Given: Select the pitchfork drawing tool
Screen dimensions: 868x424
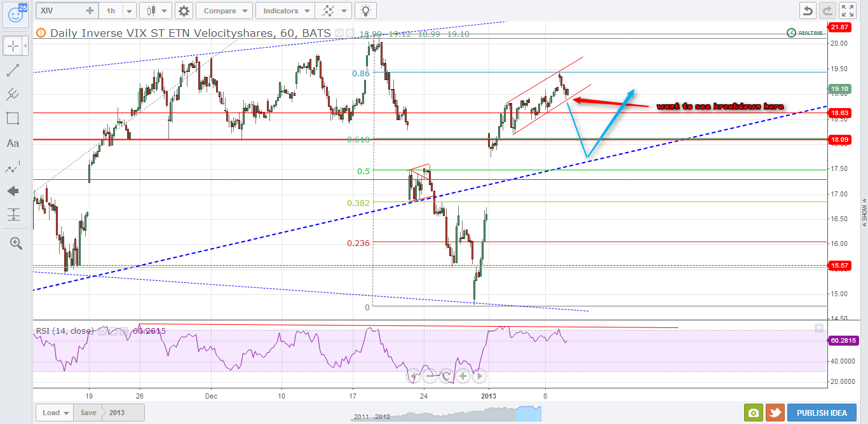Looking at the screenshot, I should (x=13, y=94).
